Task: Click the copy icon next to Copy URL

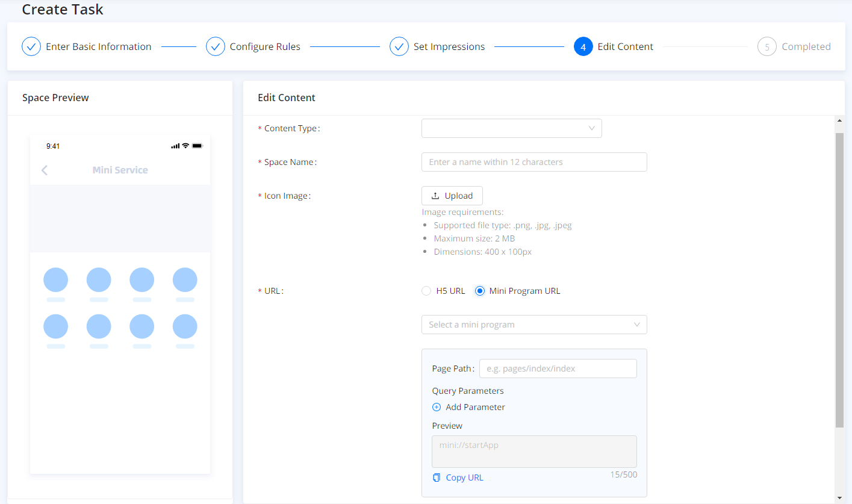Action: [437, 478]
